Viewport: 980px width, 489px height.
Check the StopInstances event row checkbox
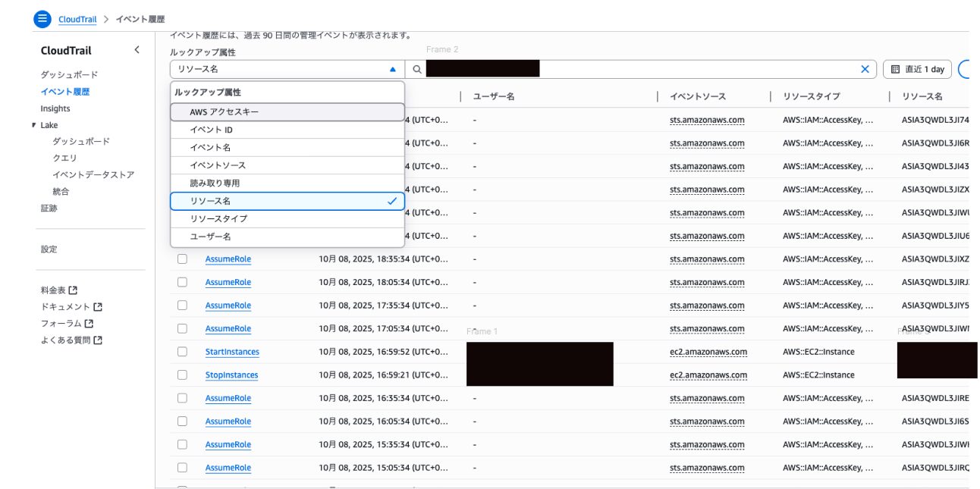(x=182, y=375)
